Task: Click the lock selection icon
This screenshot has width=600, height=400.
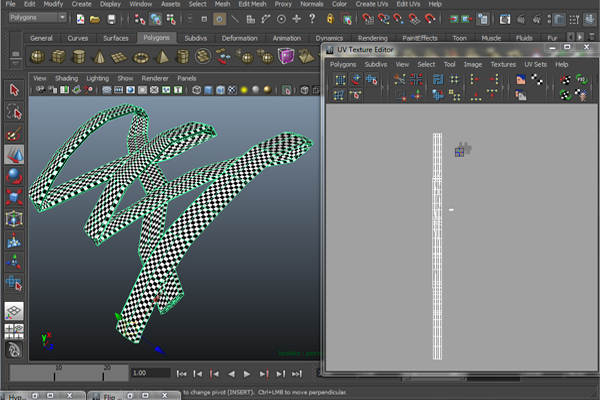Action: coord(330,19)
